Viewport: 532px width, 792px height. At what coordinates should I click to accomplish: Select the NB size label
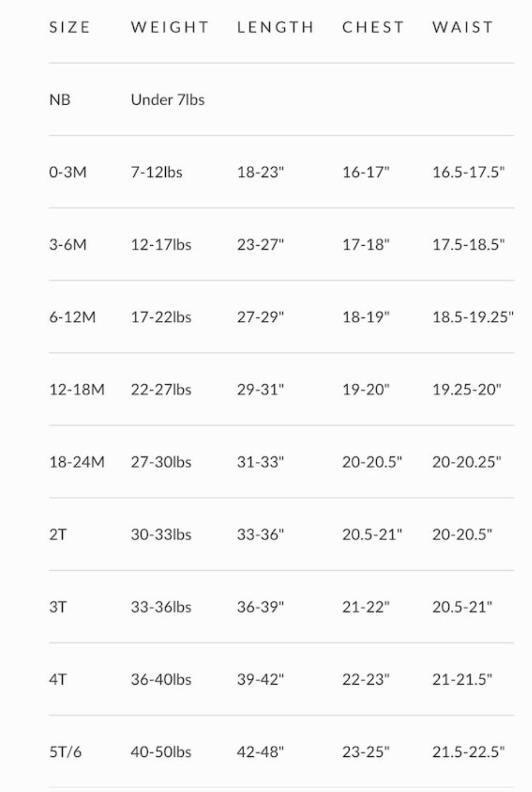coord(60,100)
